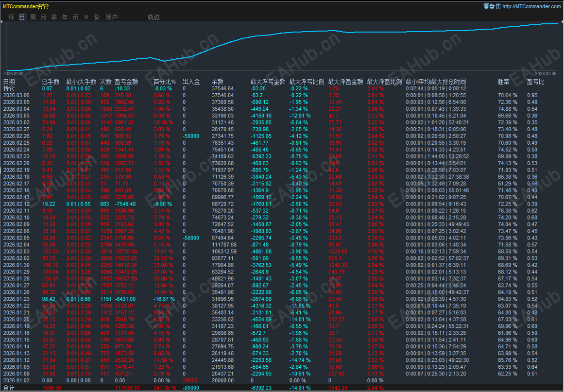The height and width of the screenshot is (392, 564).
Task: Switch to the 季 quarterly tab
Action: coord(54,17)
